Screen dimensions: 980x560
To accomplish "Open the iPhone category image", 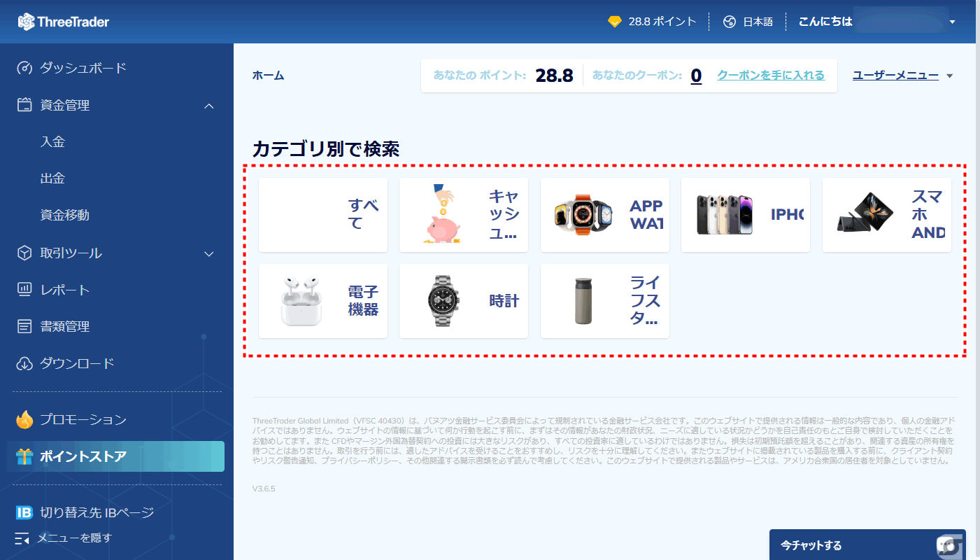I will (x=724, y=214).
